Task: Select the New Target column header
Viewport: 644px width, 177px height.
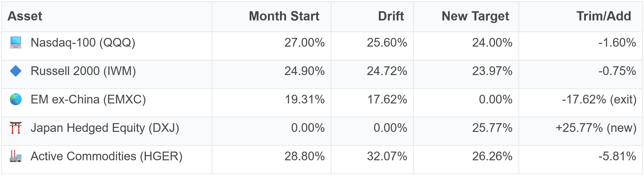Action: click(475, 16)
